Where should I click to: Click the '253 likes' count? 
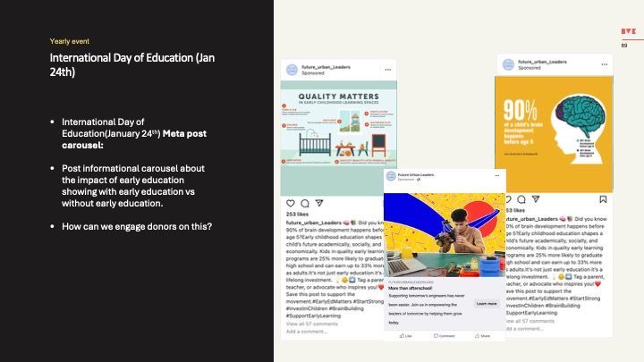pos(297,215)
